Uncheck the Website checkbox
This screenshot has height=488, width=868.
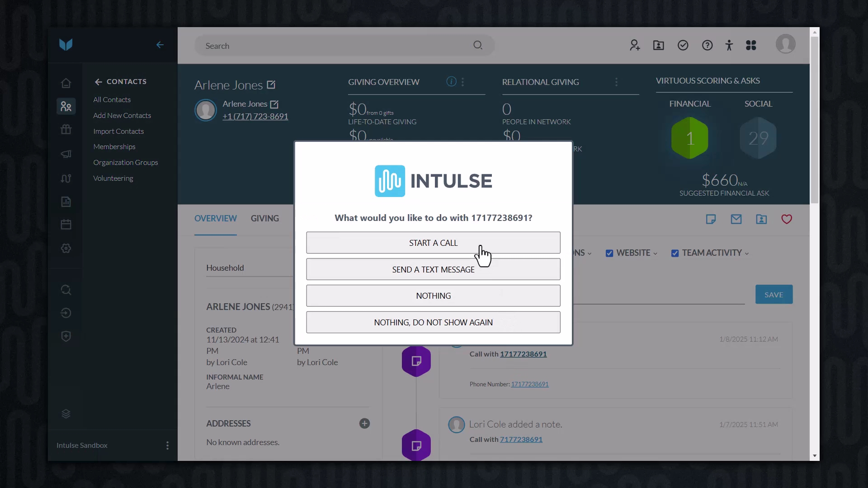(x=609, y=253)
